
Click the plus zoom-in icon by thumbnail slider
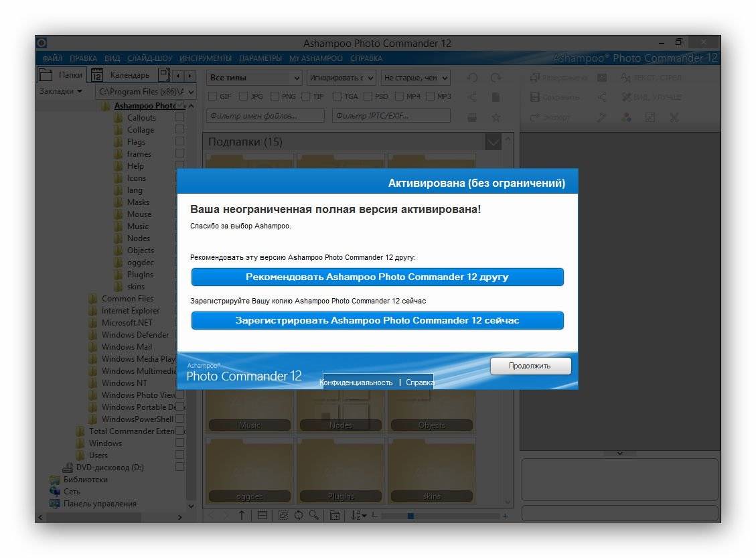click(x=505, y=516)
